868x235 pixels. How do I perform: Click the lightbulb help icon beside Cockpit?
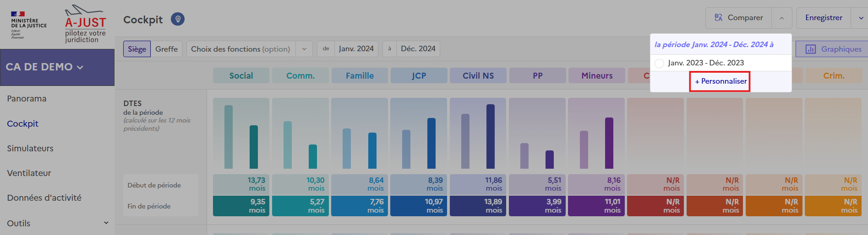(178, 19)
